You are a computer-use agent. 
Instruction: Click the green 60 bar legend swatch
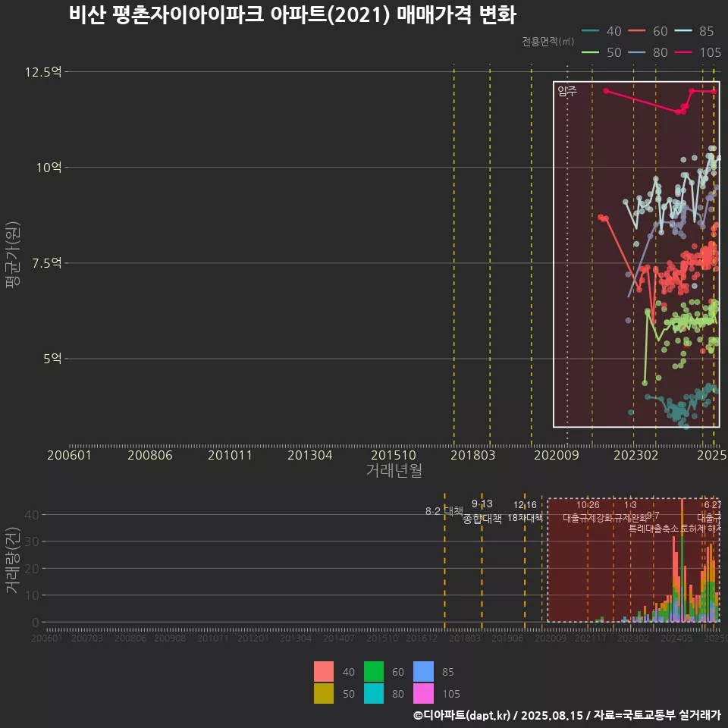pyautogui.click(x=374, y=671)
